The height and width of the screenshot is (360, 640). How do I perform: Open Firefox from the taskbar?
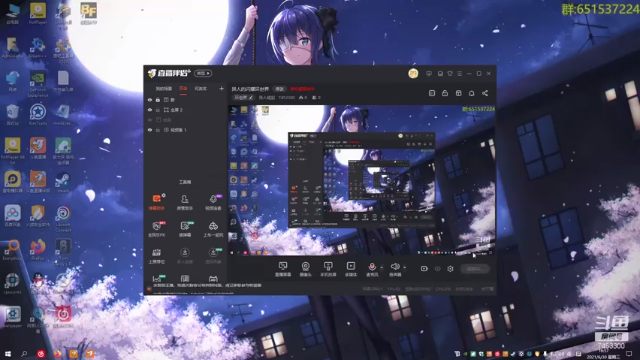[x=57, y=353]
